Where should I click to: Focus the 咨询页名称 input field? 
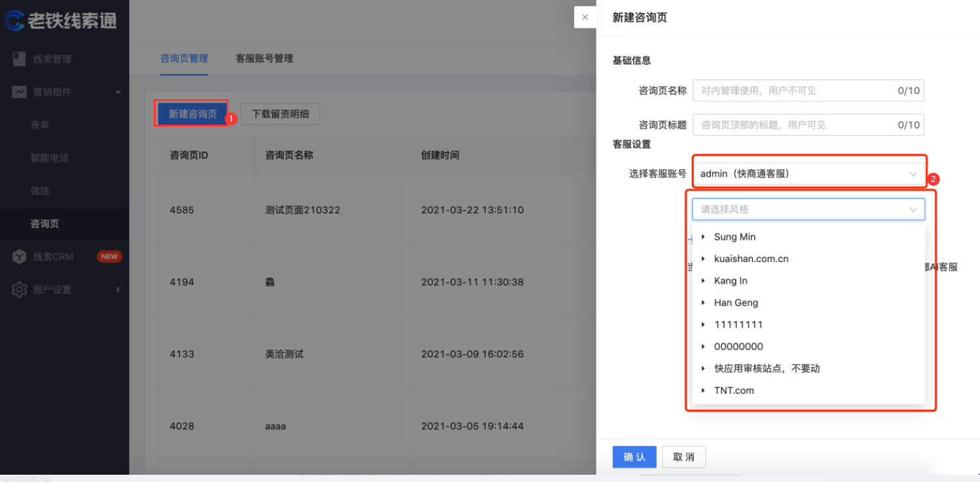(795, 91)
